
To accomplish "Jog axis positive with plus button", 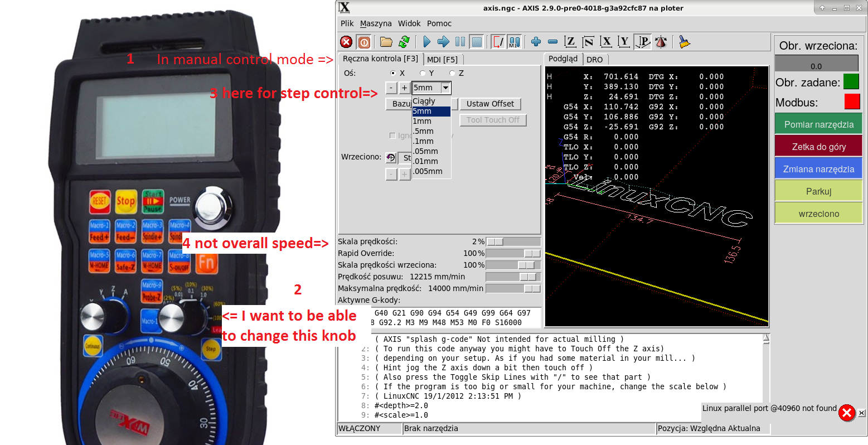I will coord(404,88).
